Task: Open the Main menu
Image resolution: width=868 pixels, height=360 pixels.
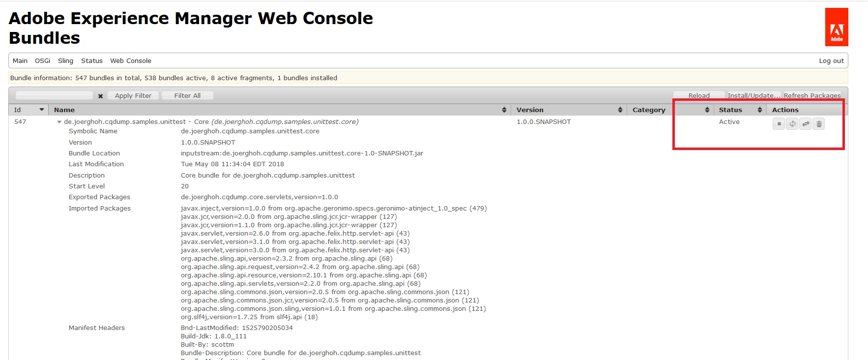Action: tap(20, 60)
